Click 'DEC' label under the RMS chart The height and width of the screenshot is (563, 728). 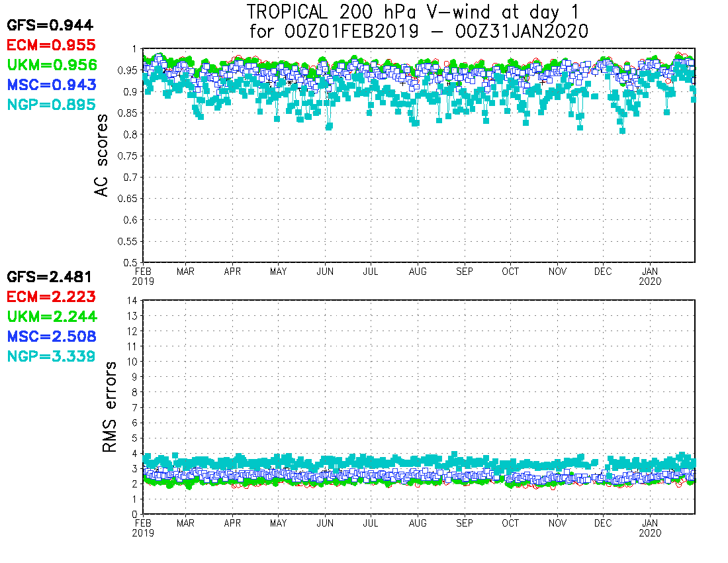pos(603,523)
